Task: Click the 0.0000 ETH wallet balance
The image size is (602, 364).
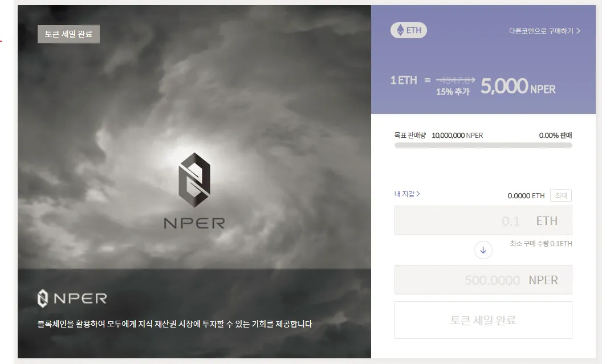Action: point(526,195)
